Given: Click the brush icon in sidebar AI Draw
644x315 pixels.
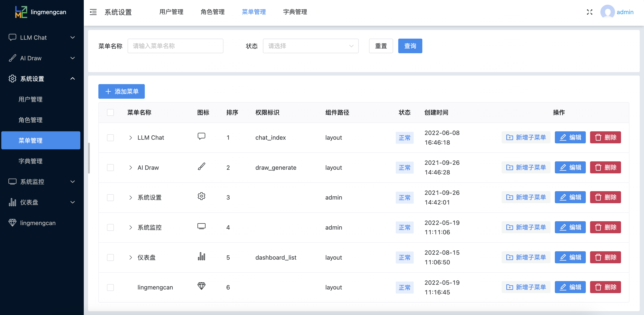Looking at the screenshot, I should pyautogui.click(x=12, y=58).
